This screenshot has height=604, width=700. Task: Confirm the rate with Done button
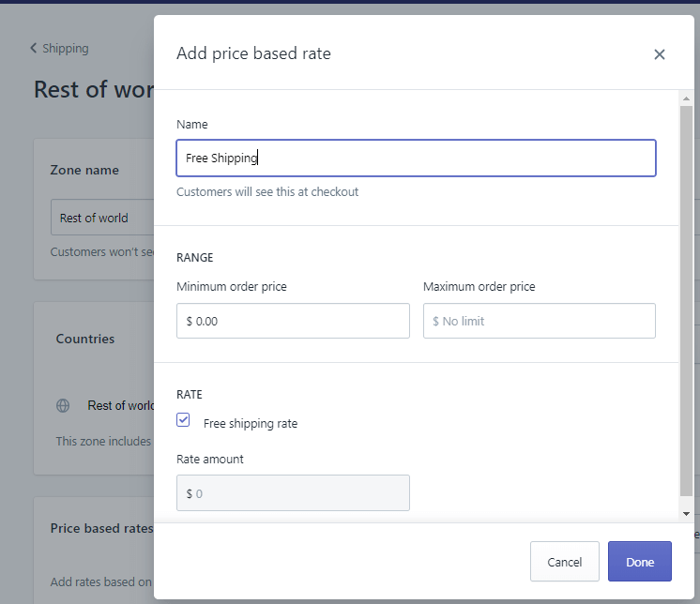point(639,562)
